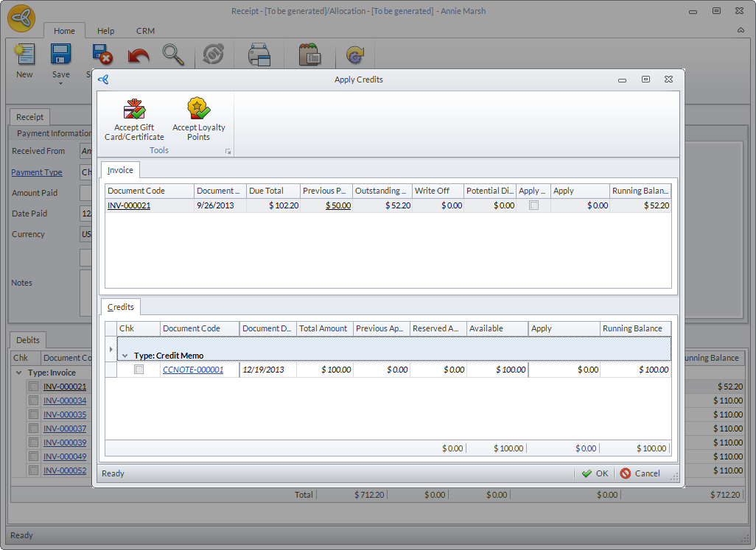Click the Void stamp icon

(213, 55)
